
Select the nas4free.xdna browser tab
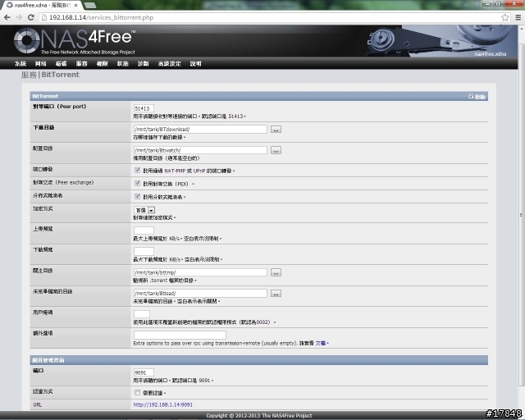(x=42, y=6)
